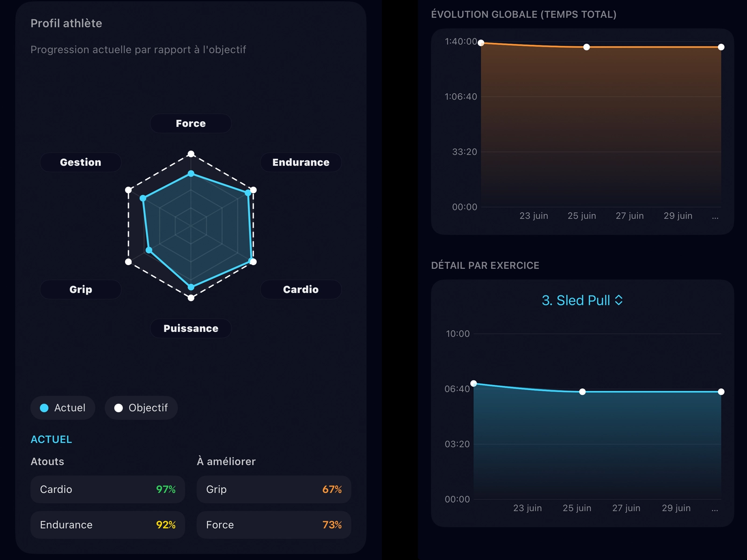Click '27 juin' on the global evolution chart
The image size is (747, 560).
630,216
